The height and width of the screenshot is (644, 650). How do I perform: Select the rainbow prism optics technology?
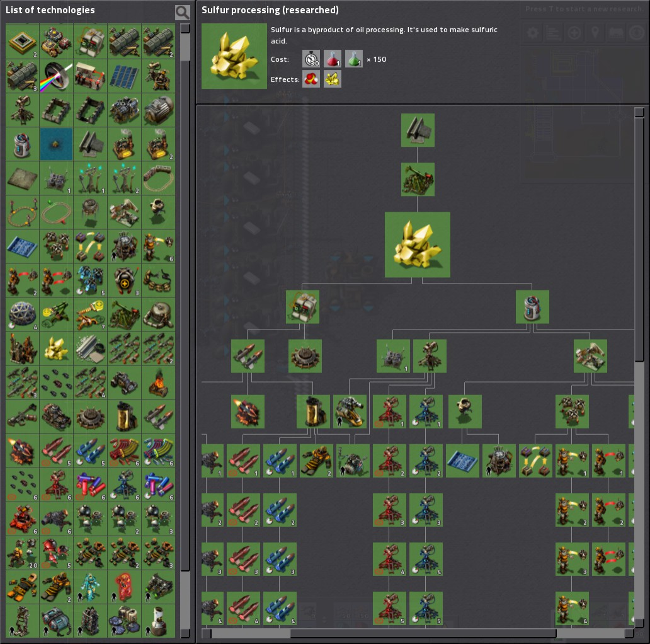[57, 76]
